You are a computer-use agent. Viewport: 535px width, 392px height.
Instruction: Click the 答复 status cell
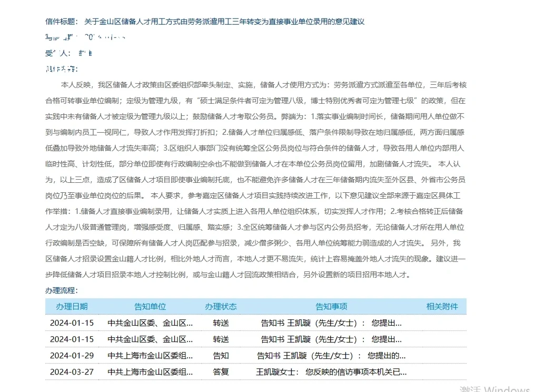tap(221, 372)
